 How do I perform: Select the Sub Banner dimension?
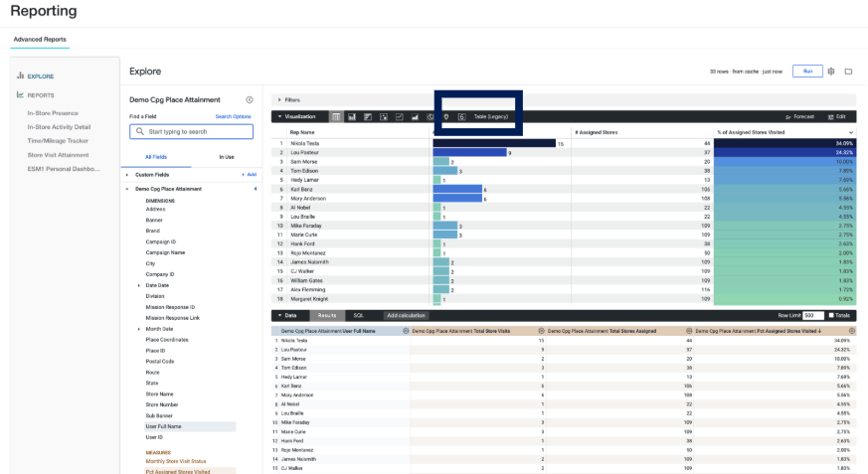[x=159, y=416]
